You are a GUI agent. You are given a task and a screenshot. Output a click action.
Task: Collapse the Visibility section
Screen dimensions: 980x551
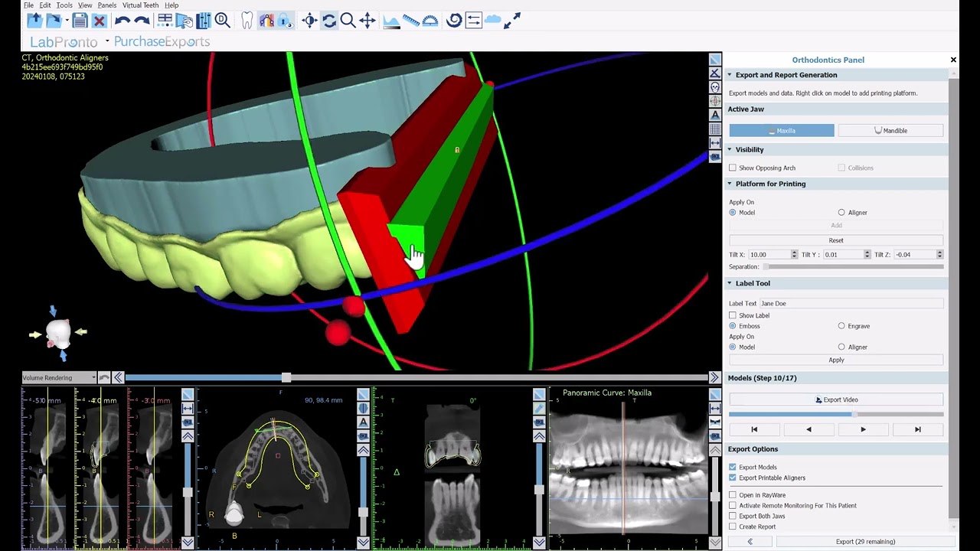pyautogui.click(x=730, y=149)
